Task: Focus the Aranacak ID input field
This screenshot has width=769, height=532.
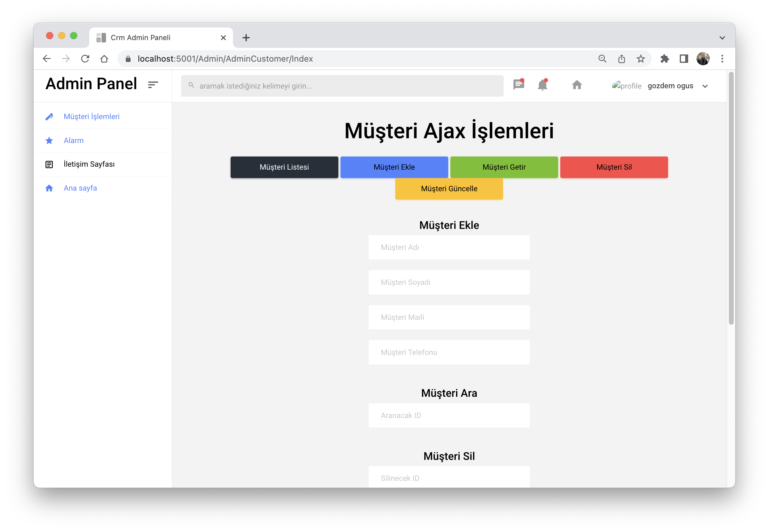Action: click(x=449, y=415)
